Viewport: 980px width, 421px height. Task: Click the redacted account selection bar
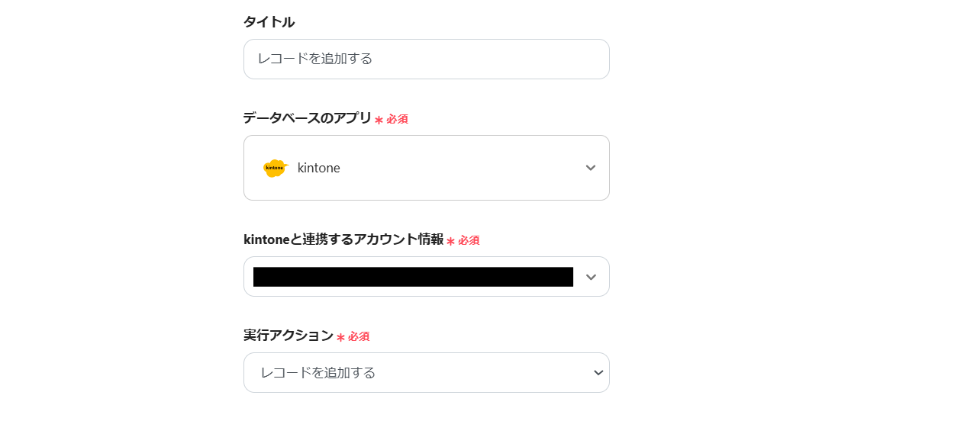pos(413,277)
